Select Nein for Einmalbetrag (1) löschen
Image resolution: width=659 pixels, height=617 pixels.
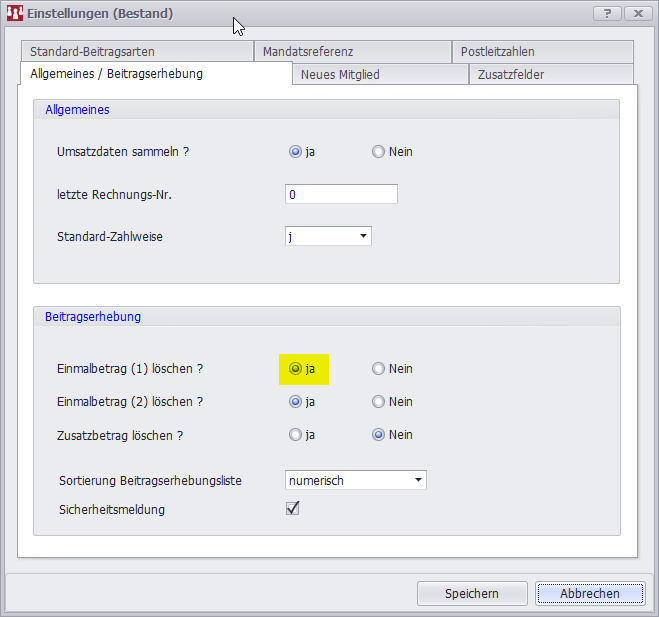click(378, 369)
